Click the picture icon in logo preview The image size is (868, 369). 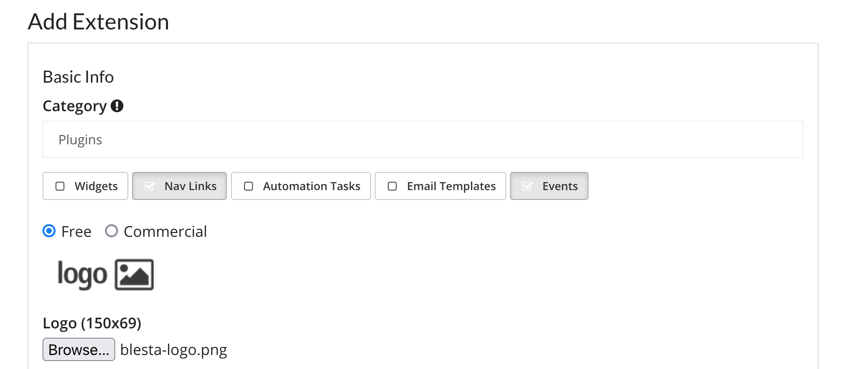tap(134, 275)
